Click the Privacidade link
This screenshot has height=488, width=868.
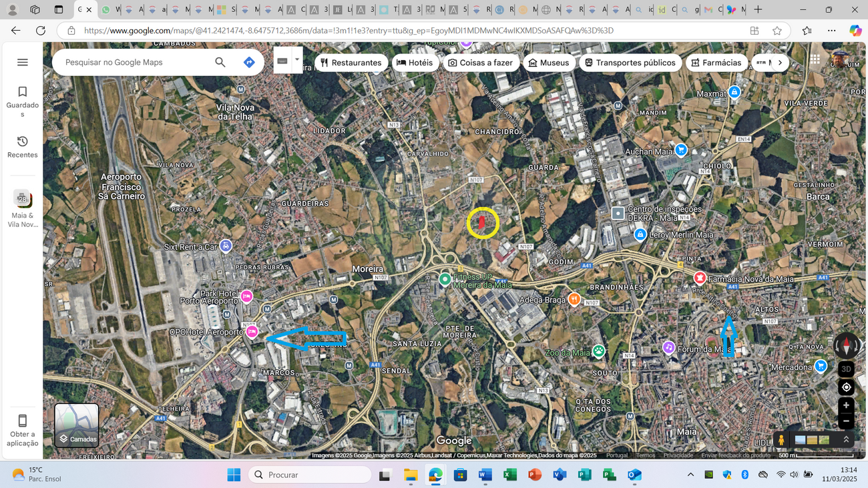pos(678,455)
